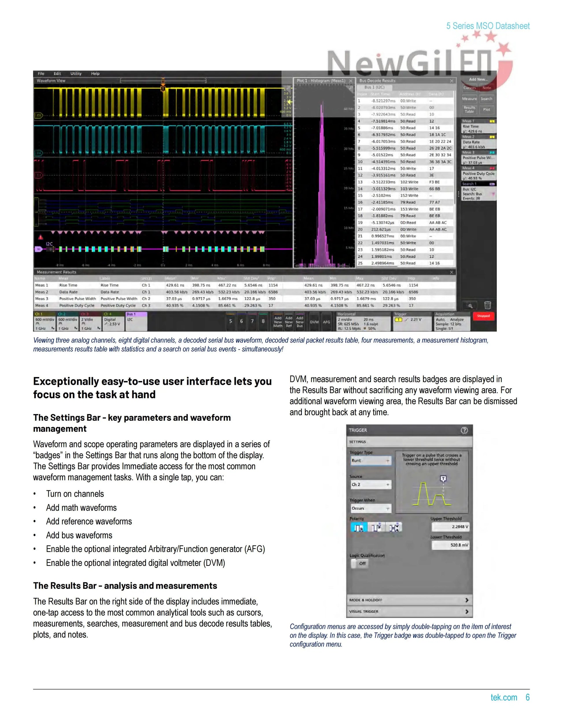Click the Channel 1 waveform handle
563x728 pixels.
click(39, 115)
